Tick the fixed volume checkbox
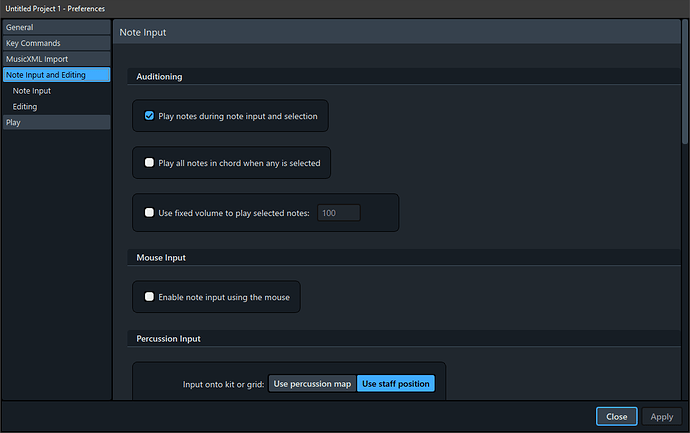The width and height of the screenshot is (690, 433). (149, 213)
